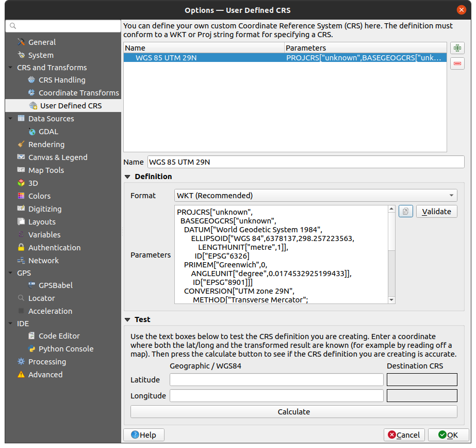Open the Map Tools settings page
Viewport: 476px width, 448px height.
(44, 170)
